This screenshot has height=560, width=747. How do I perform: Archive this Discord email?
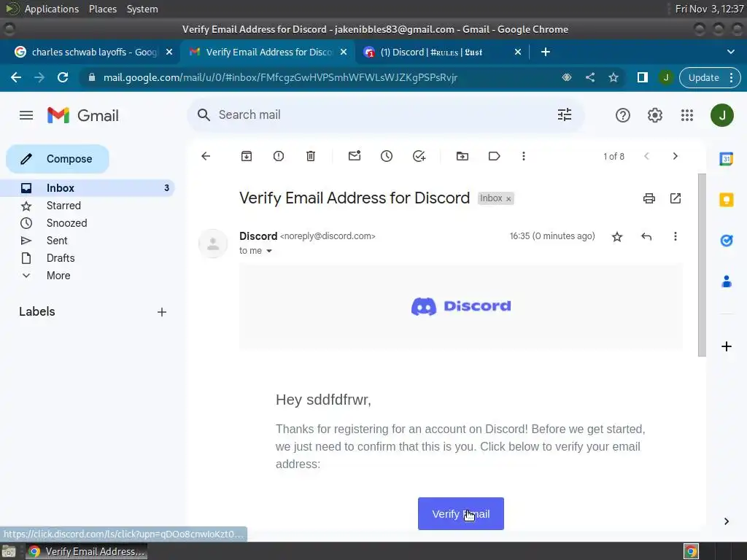[247, 156]
